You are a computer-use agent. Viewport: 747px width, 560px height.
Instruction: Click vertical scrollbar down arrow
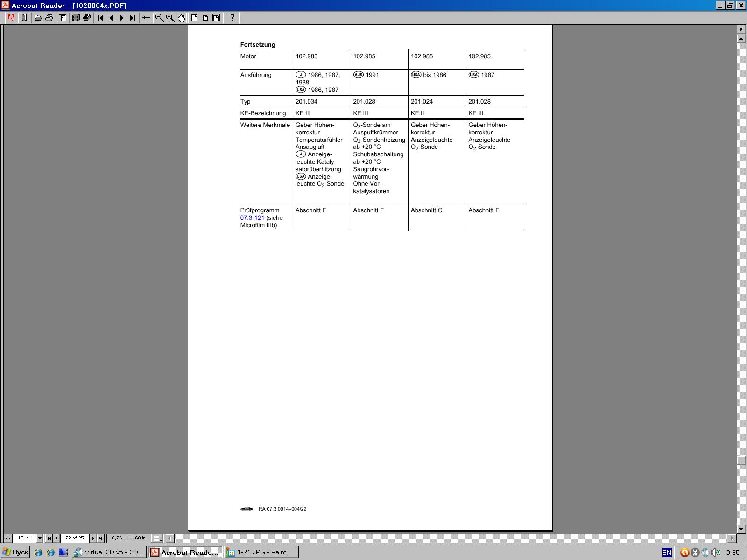pos(741,529)
